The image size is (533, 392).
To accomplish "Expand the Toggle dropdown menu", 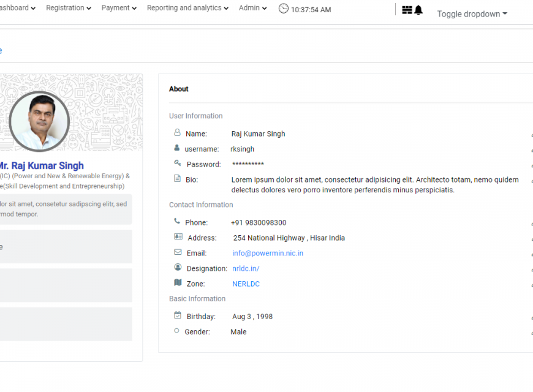I will click(x=472, y=14).
